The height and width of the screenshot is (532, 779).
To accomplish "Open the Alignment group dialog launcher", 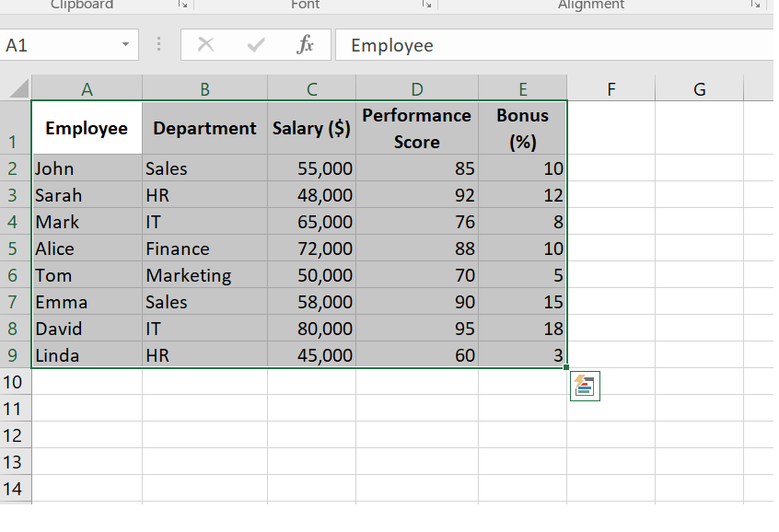I will coord(756,6).
